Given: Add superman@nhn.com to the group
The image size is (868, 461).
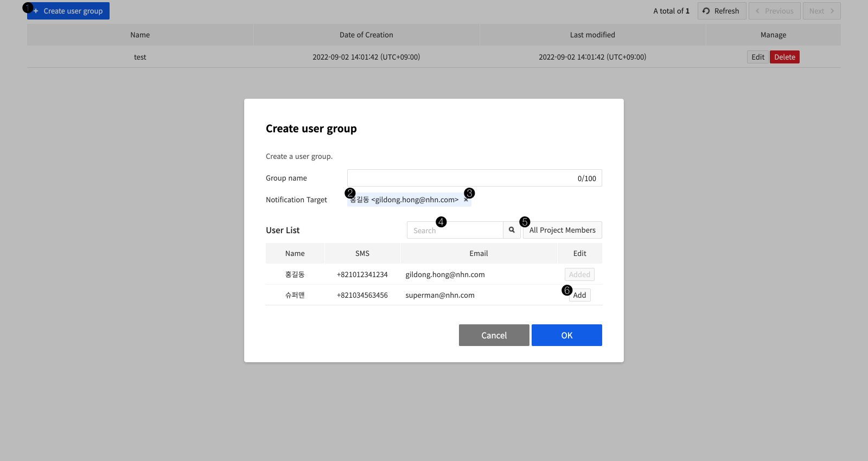Looking at the screenshot, I should click(x=579, y=295).
